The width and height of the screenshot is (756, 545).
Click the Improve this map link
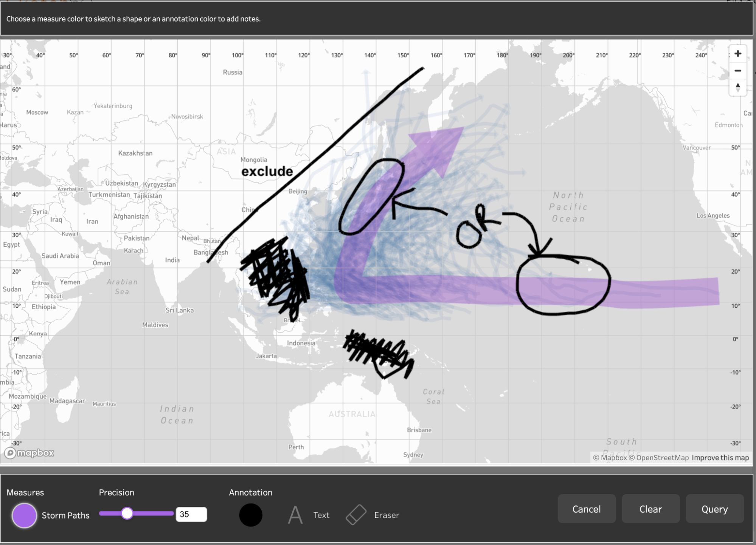click(720, 458)
